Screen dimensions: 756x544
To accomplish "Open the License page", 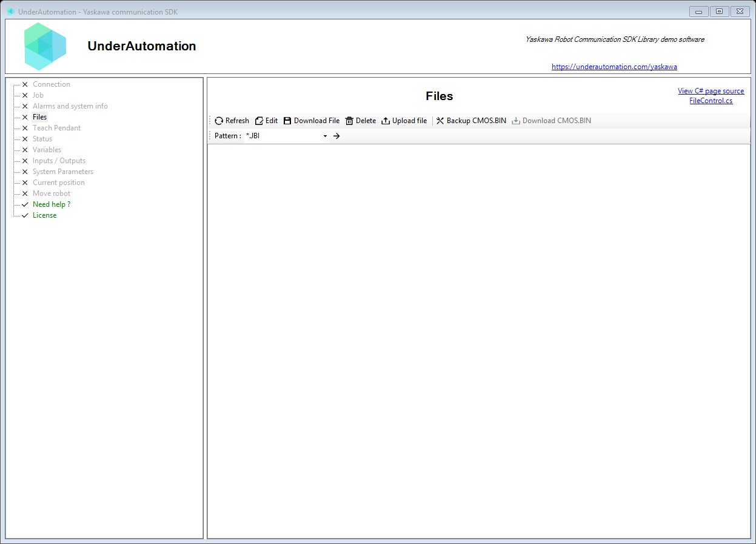I will (45, 215).
